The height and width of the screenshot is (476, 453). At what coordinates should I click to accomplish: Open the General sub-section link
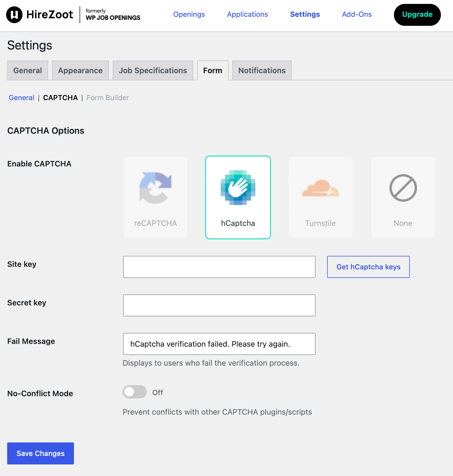21,98
